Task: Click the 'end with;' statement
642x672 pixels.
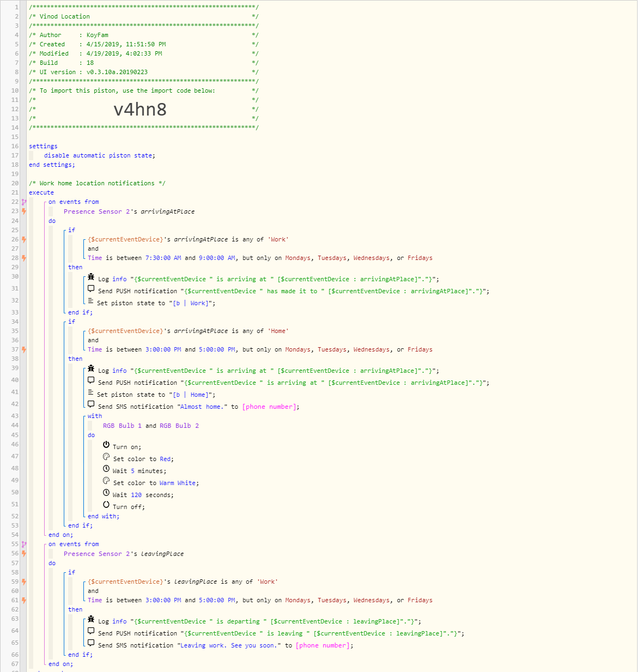Action: pos(104,516)
